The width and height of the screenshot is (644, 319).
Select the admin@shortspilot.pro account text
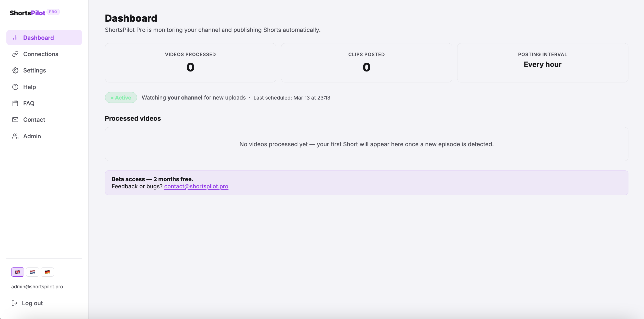pos(37,287)
